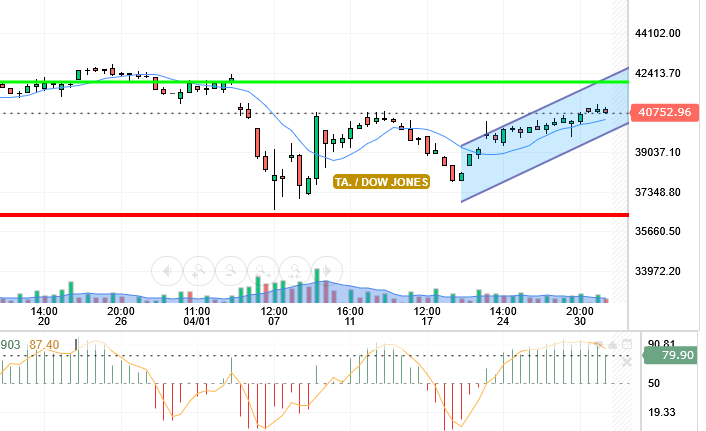The width and height of the screenshot is (706, 431).
Task: Expand the time scale with outward-arrows magnifier
Action: pyautogui.click(x=263, y=271)
